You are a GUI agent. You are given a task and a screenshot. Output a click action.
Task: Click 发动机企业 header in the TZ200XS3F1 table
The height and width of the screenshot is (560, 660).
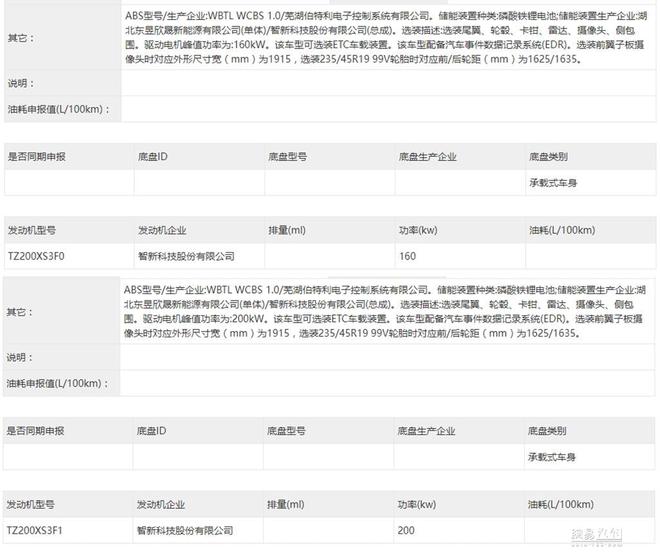pyautogui.click(x=161, y=504)
